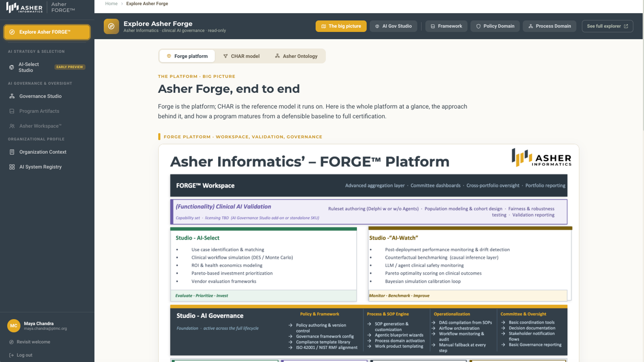Click the FORGE Platform diagram image
This screenshot has height=362, width=644.
coord(369,253)
